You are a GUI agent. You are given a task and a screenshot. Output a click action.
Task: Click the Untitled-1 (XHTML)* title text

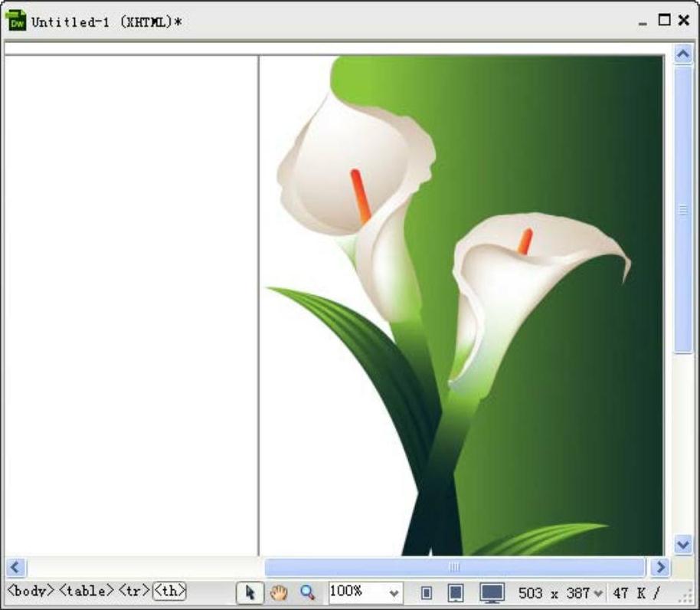[106, 22]
